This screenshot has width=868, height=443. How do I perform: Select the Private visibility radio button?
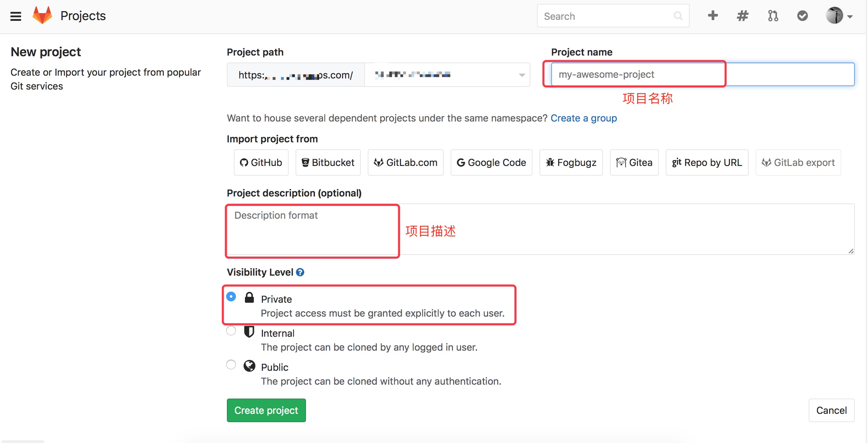231,297
